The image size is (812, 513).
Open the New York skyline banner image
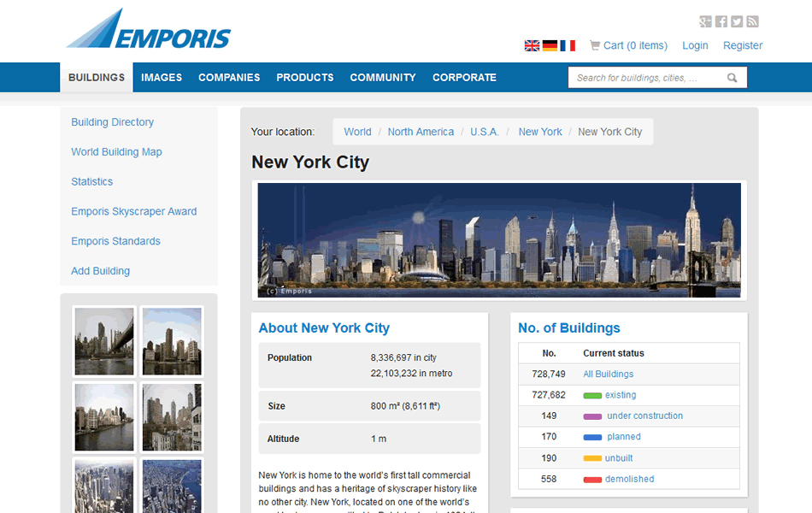[x=499, y=240]
